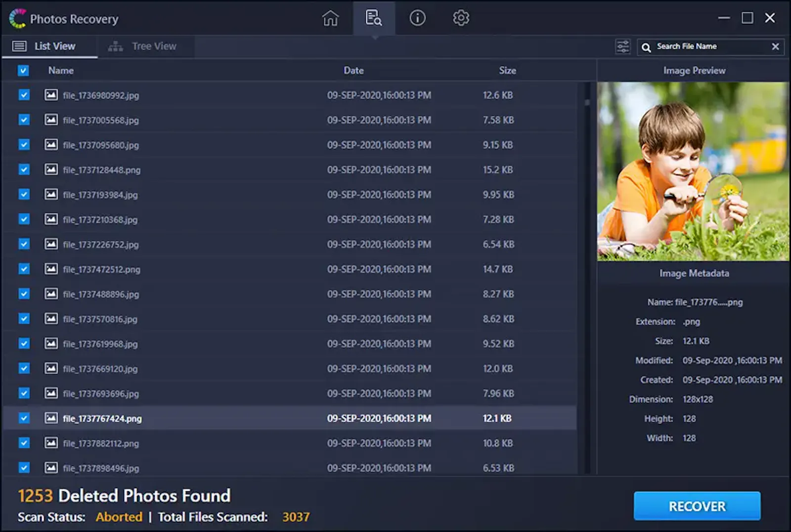
Task: Toggle the select-all checkbox in header
Action: pyautogui.click(x=23, y=71)
